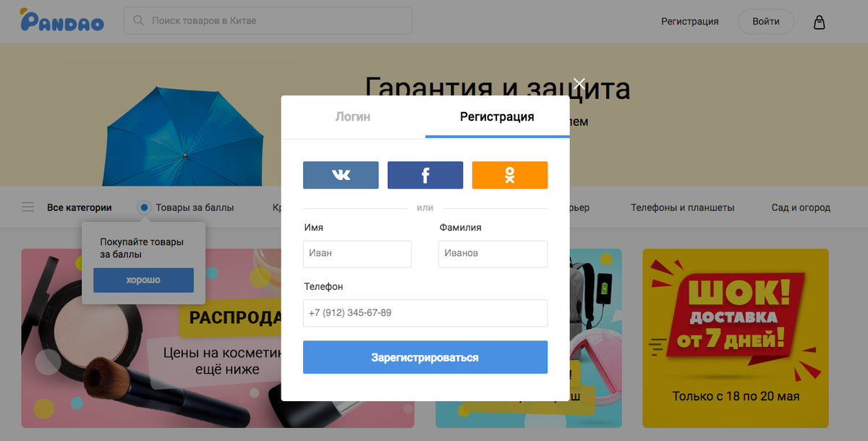Screen dimensions: 868x441
Task: Click the Войти button
Action: pyautogui.click(x=766, y=22)
